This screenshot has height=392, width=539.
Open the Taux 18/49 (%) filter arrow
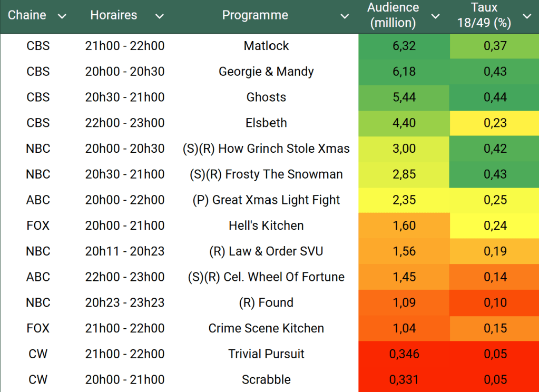pyautogui.click(x=527, y=16)
